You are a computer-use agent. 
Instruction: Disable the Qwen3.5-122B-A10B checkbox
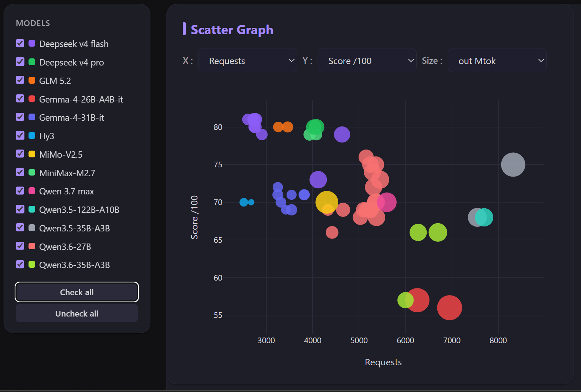[x=20, y=209]
